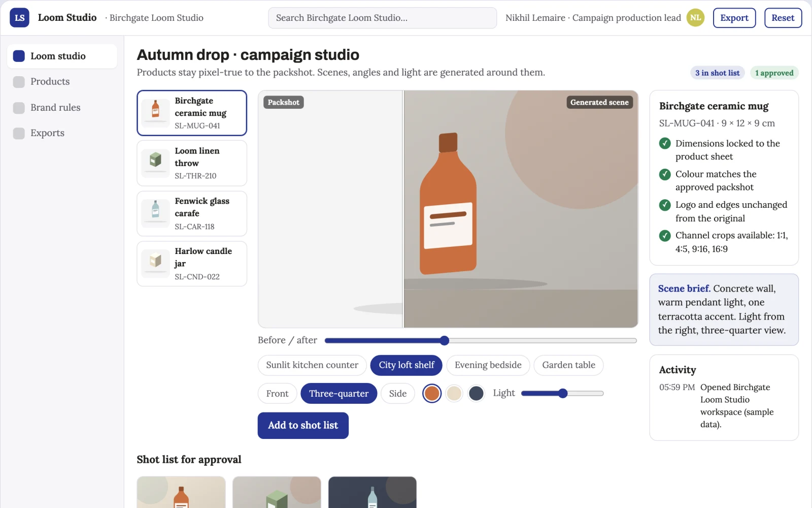Pick the dark navy colour swatch

(x=476, y=394)
